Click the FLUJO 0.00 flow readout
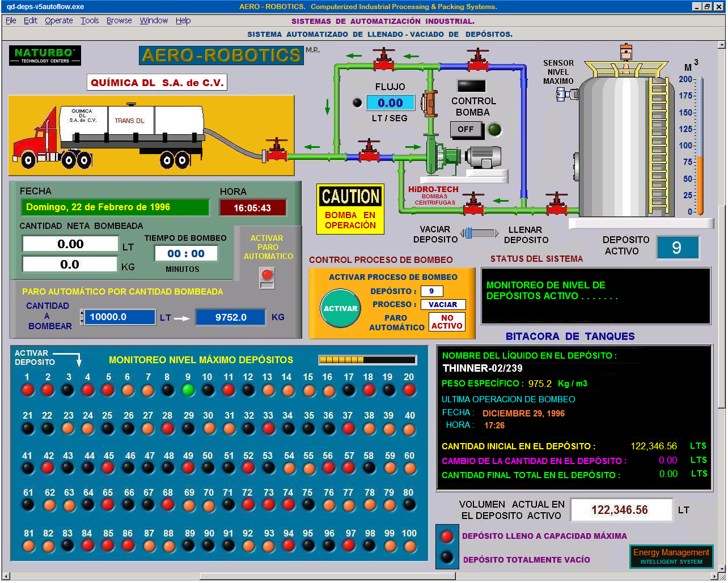 tap(391, 103)
